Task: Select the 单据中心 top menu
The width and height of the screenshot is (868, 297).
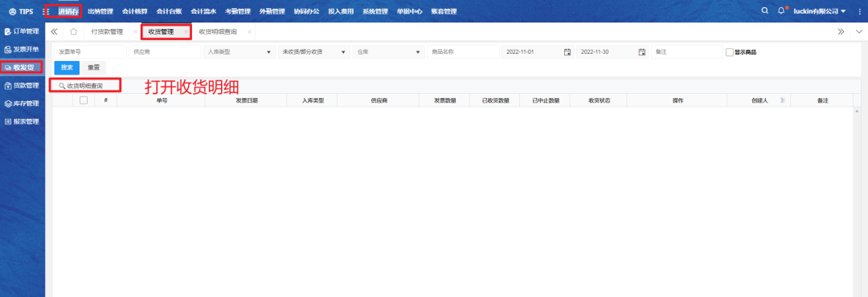Action: (x=409, y=11)
